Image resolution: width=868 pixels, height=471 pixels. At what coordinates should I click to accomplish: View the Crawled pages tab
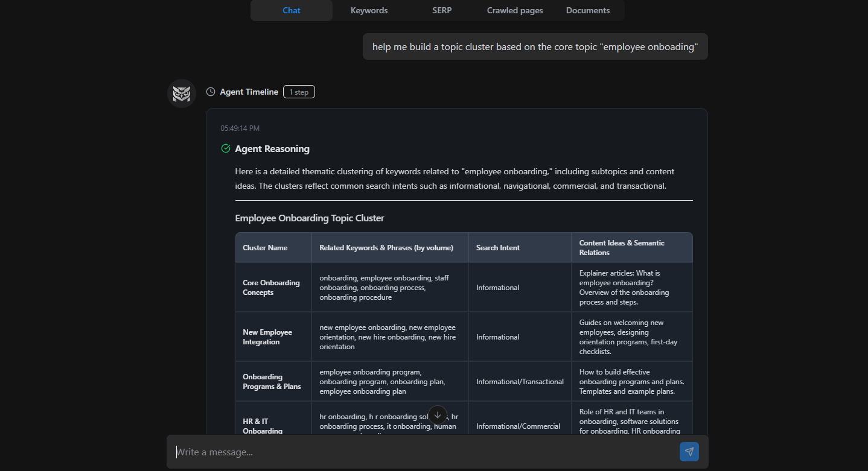click(514, 10)
